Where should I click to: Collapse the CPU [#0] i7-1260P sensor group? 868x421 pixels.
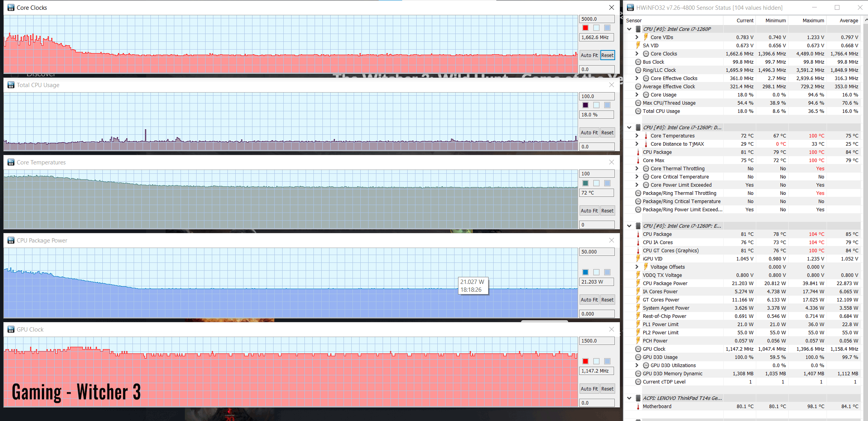pos(629,29)
